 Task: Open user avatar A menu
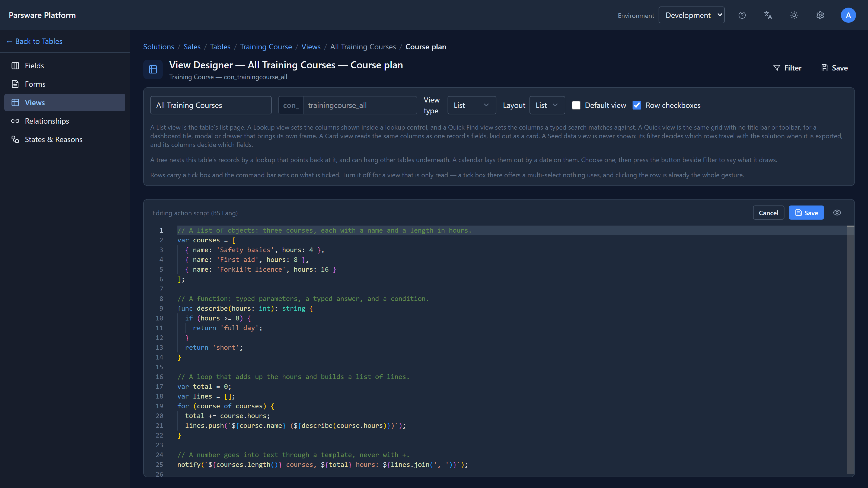click(x=848, y=15)
